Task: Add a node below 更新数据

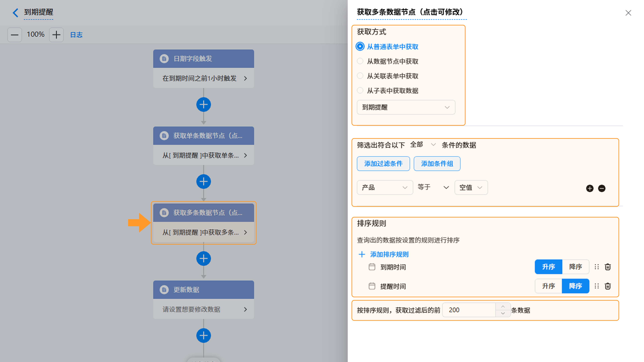Action: [203, 336]
